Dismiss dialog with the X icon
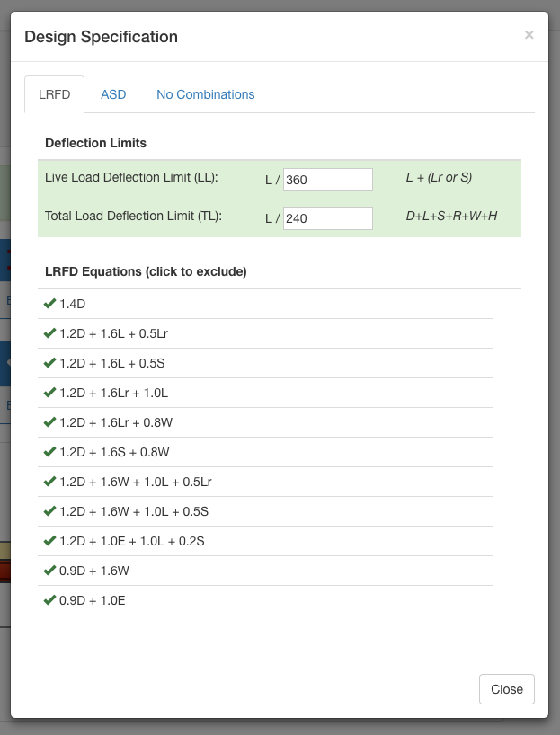This screenshot has height=735, width=560. 529,35
